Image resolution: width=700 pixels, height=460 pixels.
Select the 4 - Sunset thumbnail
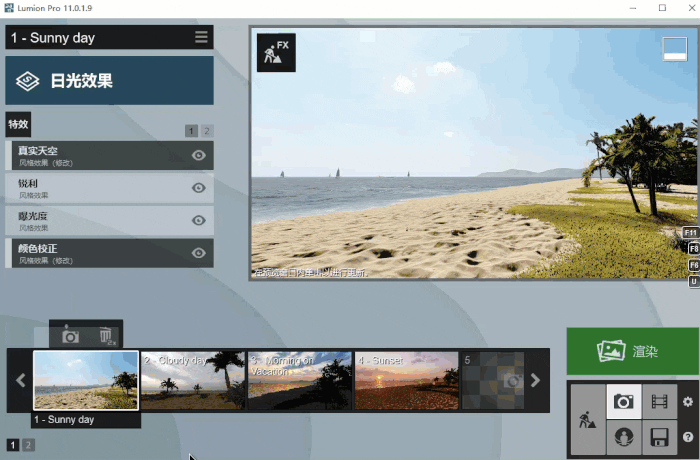[x=407, y=380]
